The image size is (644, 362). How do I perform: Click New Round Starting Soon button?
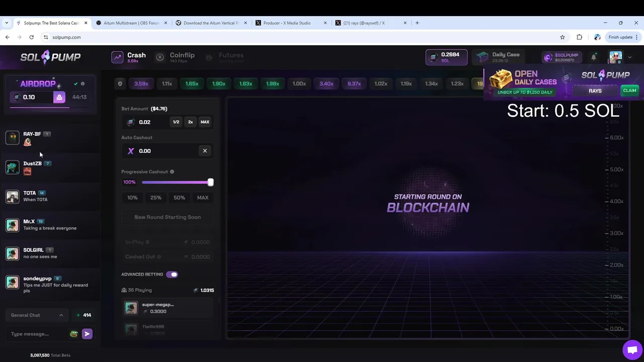(168, 217)
